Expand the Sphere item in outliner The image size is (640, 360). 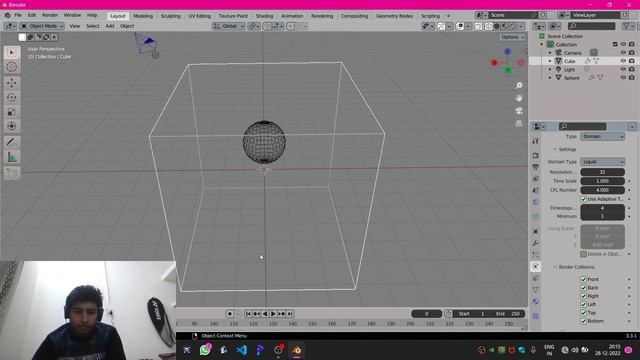tap(550, 78)
